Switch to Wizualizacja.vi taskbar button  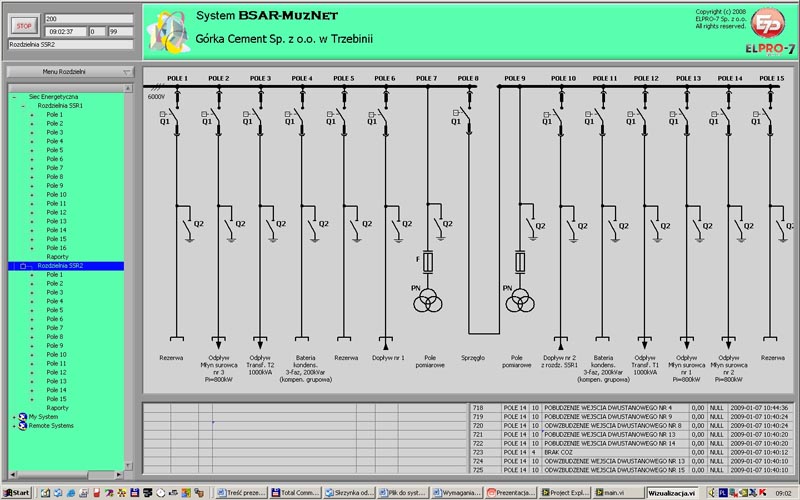pos(672,493)
